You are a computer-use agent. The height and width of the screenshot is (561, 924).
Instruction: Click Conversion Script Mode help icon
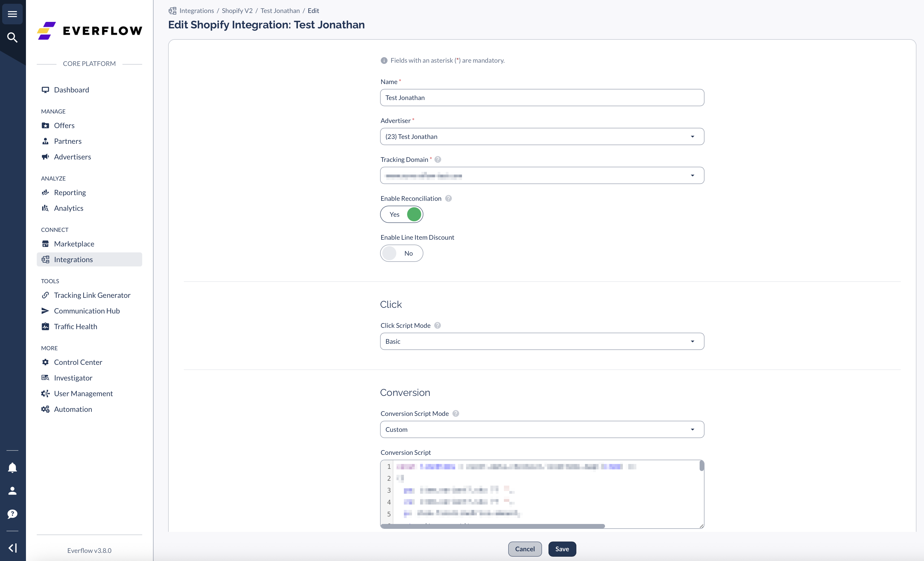(x=456, y=414)
